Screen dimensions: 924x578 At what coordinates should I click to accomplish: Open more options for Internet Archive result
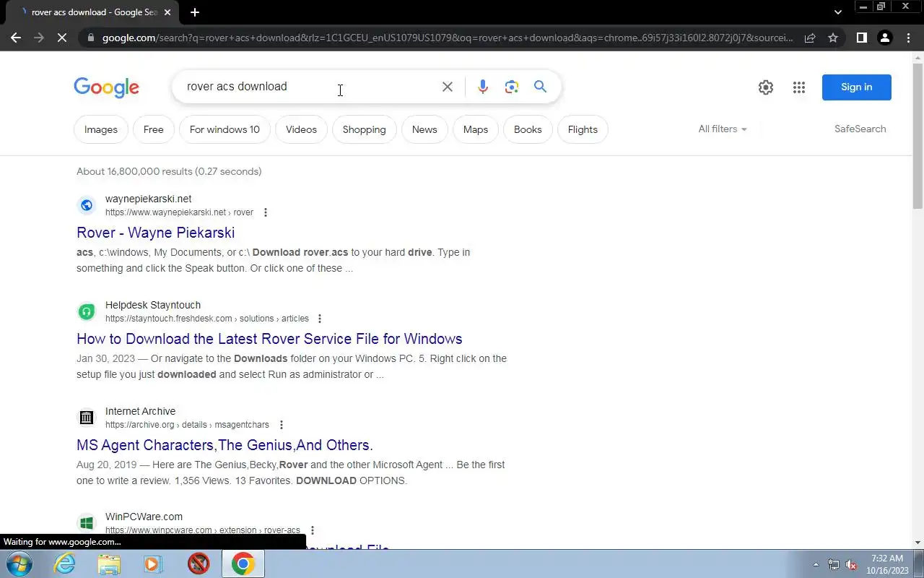282,425
